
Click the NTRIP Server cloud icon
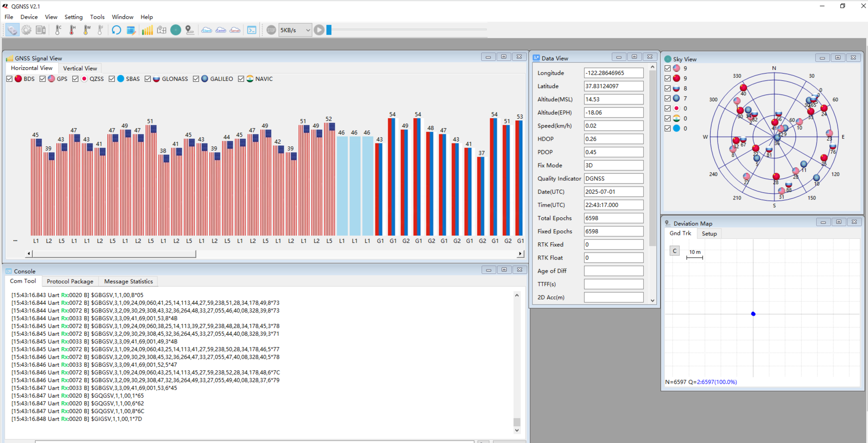coord(235,30)
